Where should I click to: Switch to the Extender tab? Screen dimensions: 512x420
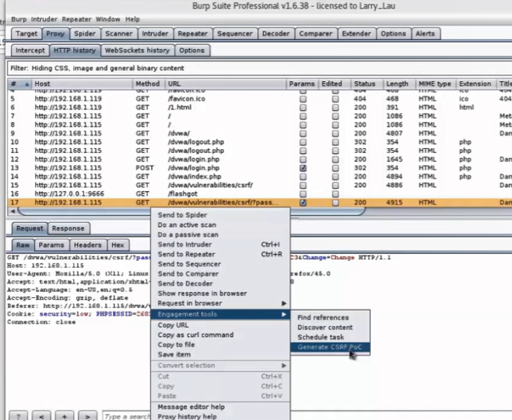[356, 34]
